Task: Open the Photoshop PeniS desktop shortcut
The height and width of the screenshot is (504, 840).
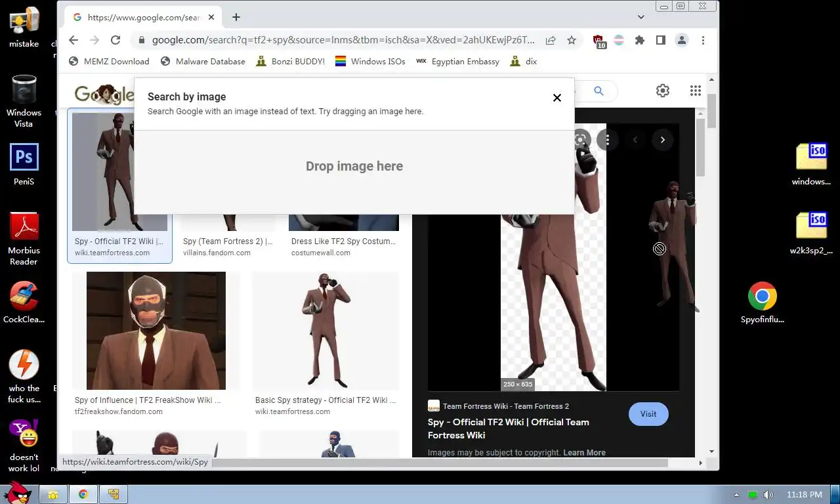Action: click(24, 164)
